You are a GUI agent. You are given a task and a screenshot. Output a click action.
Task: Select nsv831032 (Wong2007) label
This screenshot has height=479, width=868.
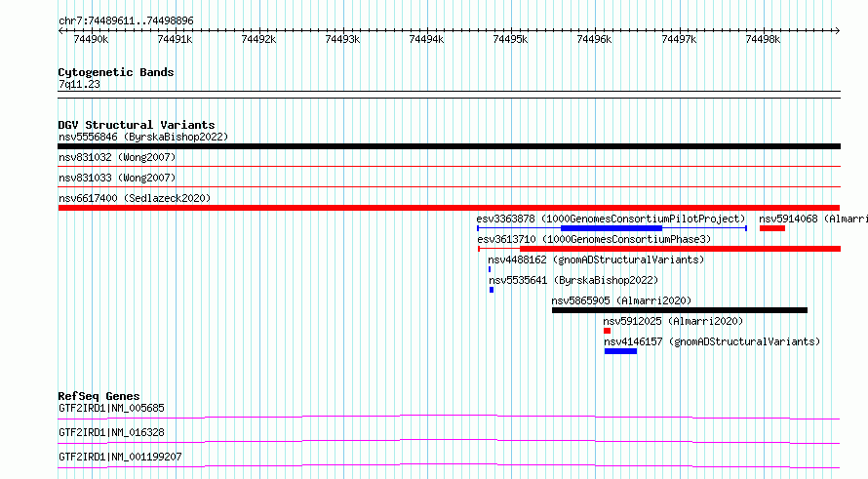point(117,157)
